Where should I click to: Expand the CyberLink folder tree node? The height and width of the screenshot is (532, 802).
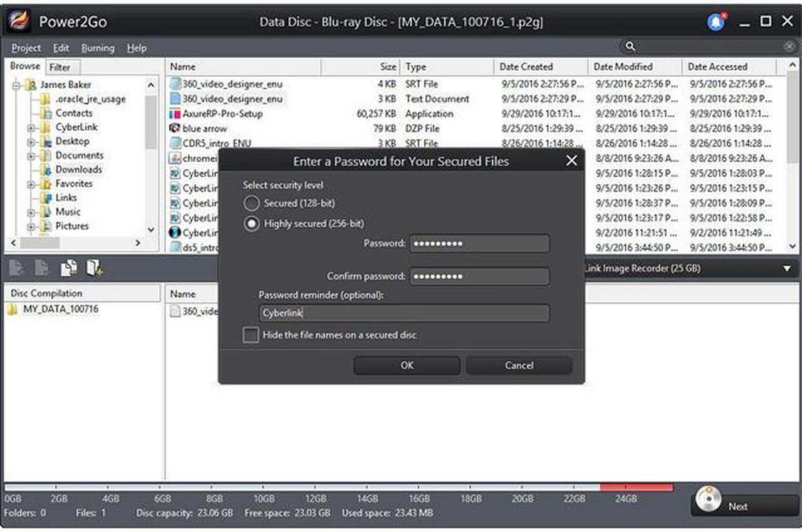[x=31, y=128]
